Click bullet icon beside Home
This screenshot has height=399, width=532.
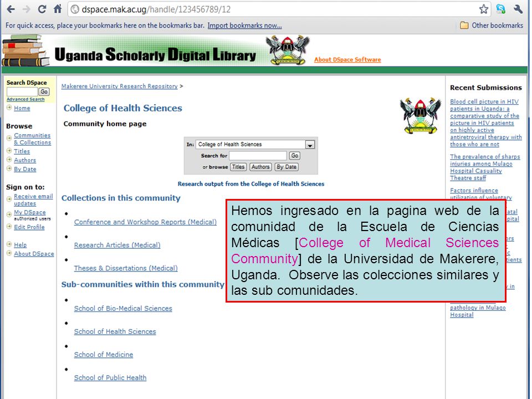[9, 108]
